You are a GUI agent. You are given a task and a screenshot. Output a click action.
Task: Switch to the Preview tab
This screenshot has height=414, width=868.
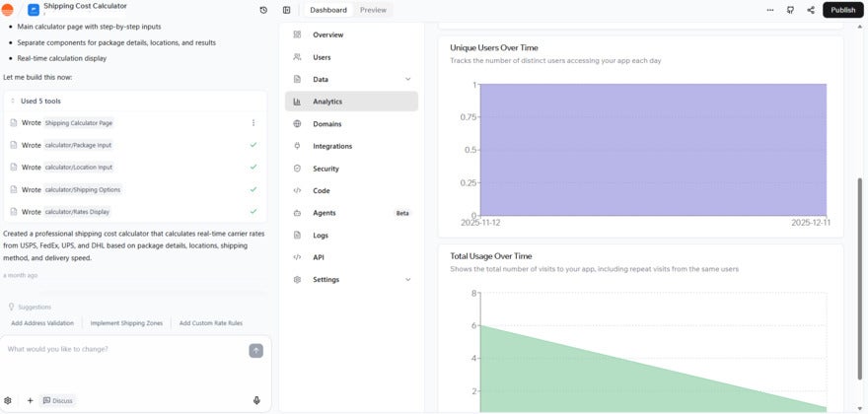point(373,10)
